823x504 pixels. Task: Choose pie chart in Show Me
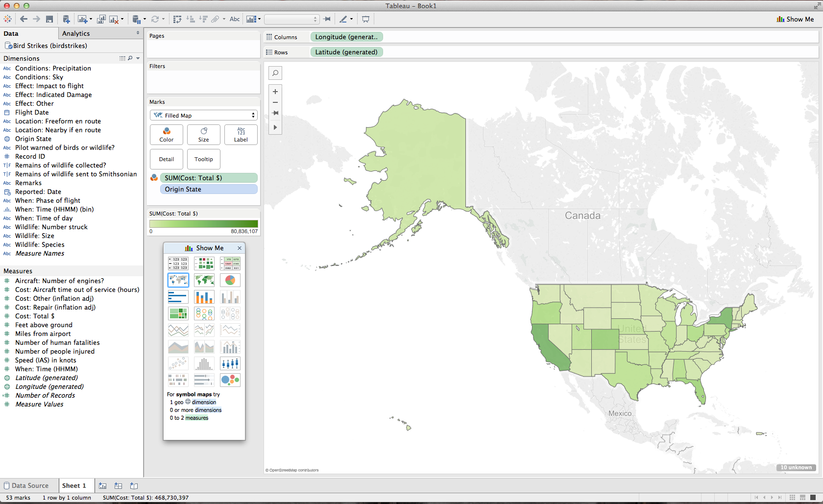[230, 280]
